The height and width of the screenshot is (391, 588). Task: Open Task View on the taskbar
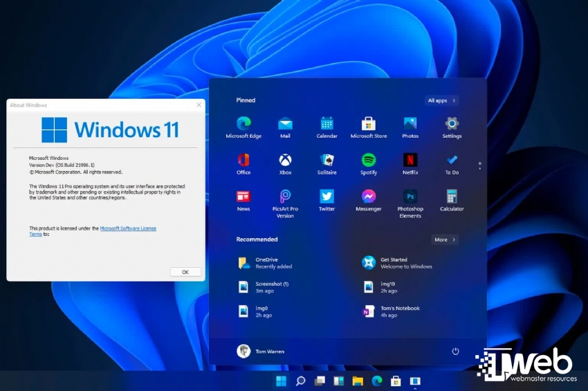tap(320, 381)
